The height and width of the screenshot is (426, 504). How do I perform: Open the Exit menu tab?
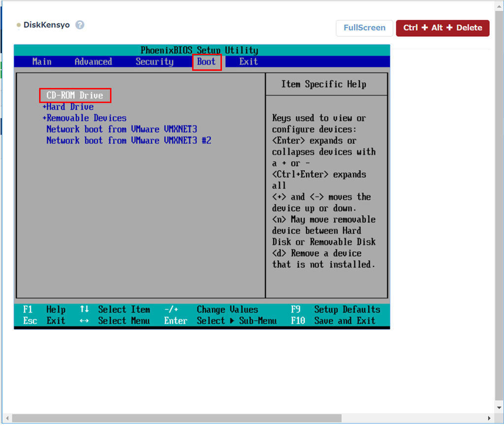249,61
